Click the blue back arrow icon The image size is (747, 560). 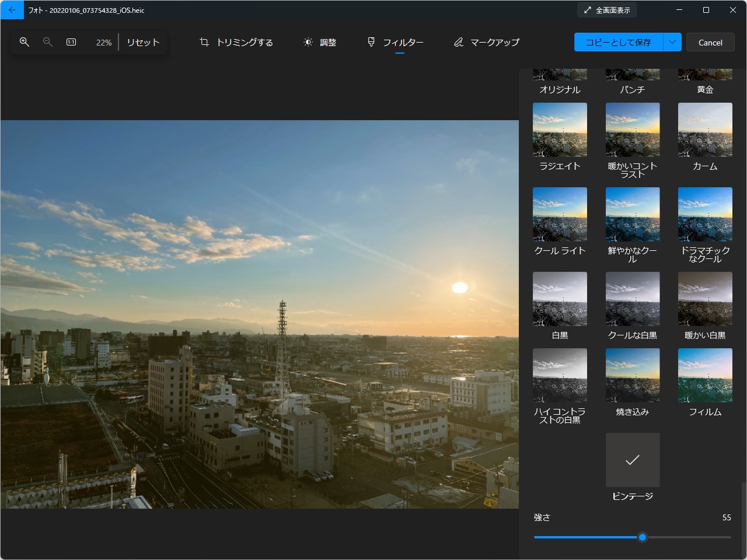tap(12, 10)
